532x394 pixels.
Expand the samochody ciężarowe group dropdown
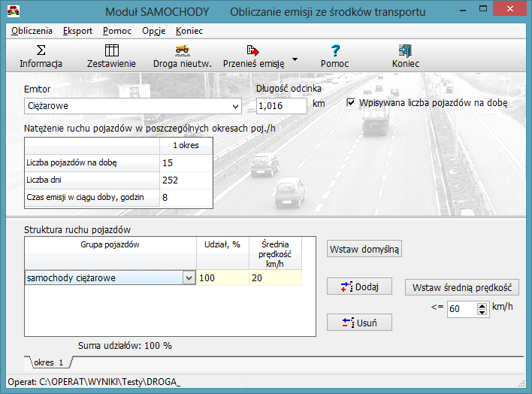189,278
